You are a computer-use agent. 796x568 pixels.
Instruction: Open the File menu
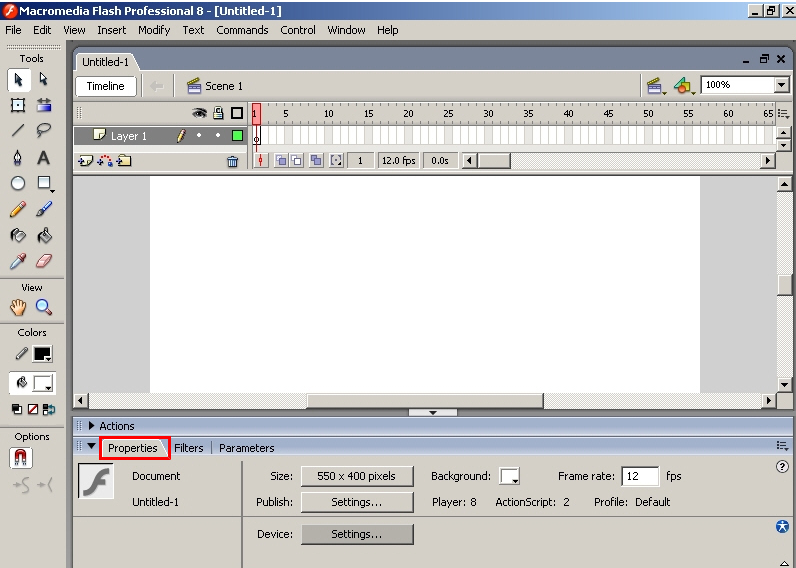coord(13,30)
